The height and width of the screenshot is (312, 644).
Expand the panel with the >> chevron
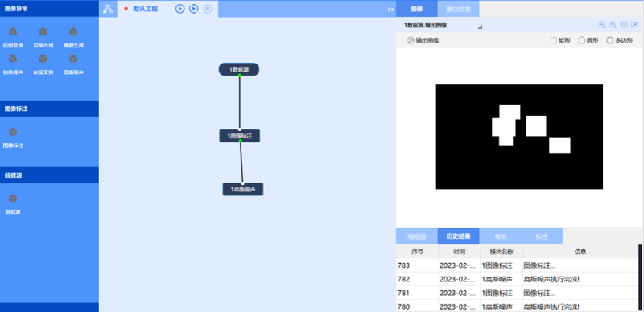390,10
